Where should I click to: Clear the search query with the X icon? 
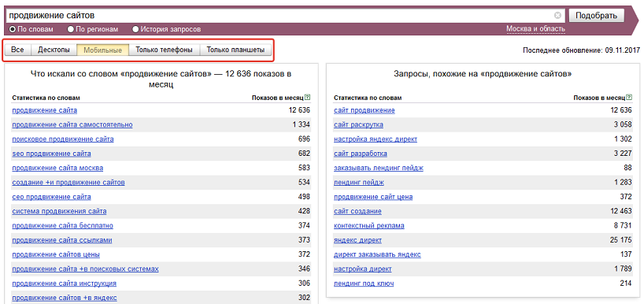click(557, 16)
